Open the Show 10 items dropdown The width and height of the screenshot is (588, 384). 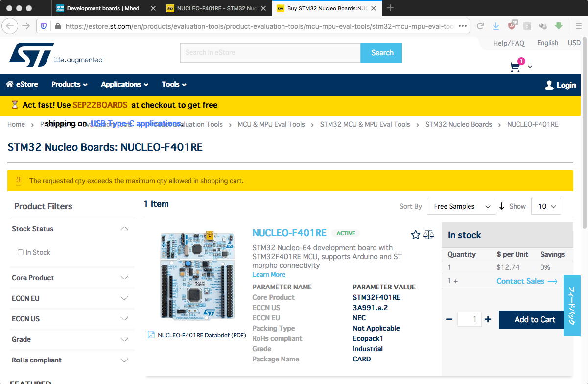point(546,206)
